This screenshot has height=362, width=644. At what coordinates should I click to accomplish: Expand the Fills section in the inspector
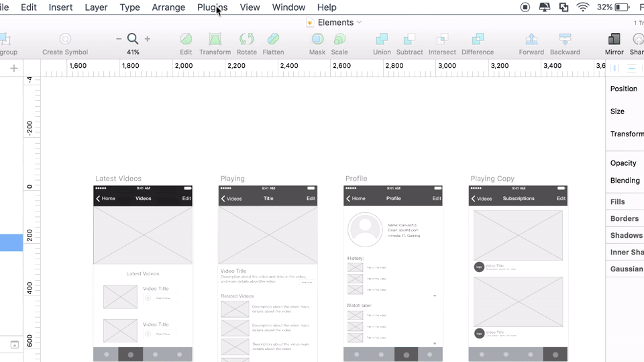pyautogui.click(x=618, y=201)
